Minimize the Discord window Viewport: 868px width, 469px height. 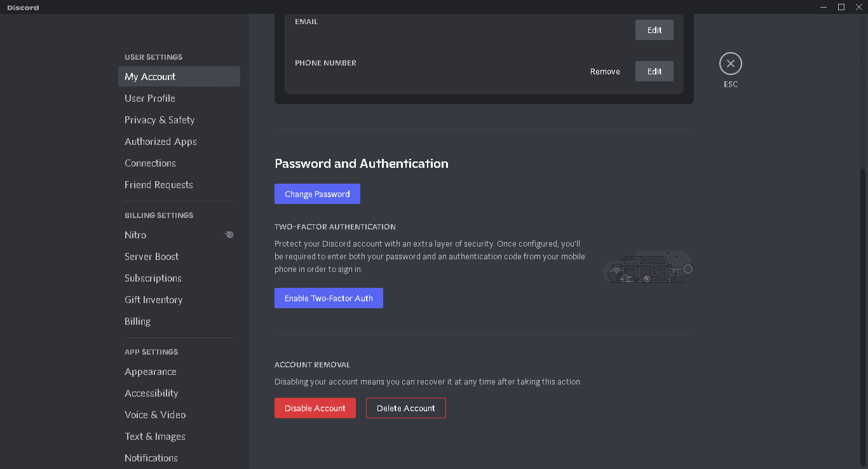click(x=824, y=7)
